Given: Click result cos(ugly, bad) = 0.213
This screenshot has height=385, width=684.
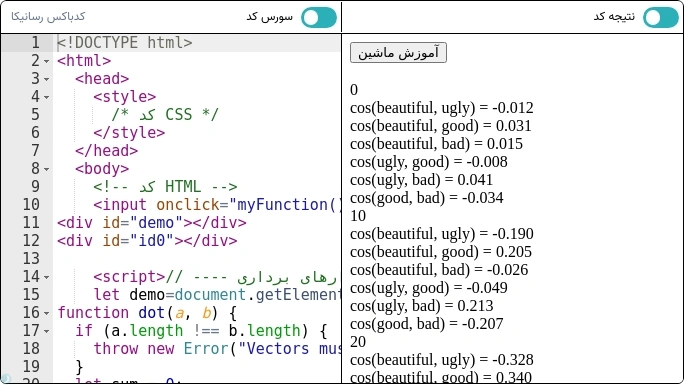Looking at the screenshot, I should pos(421,306).
